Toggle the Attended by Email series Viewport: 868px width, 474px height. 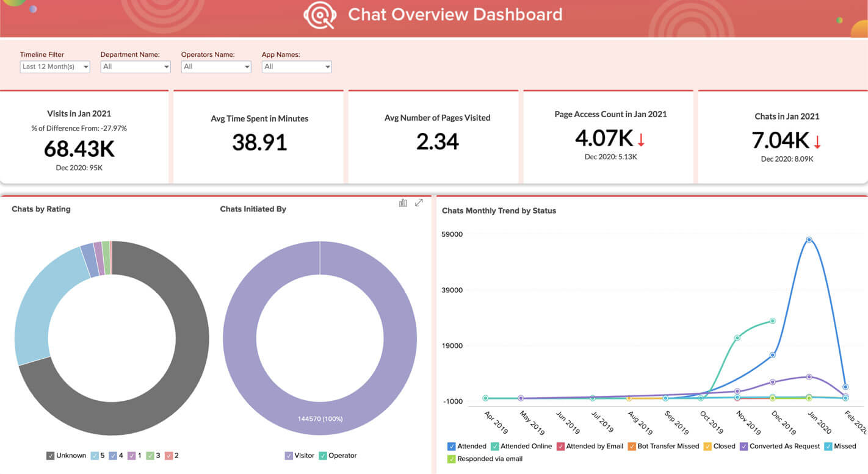pos(560,447)
